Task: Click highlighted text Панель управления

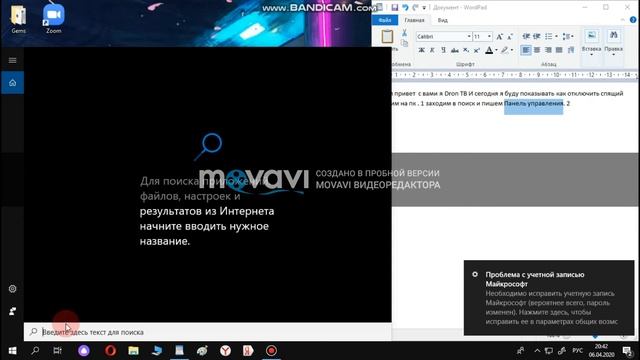Action: click(533, 104)
